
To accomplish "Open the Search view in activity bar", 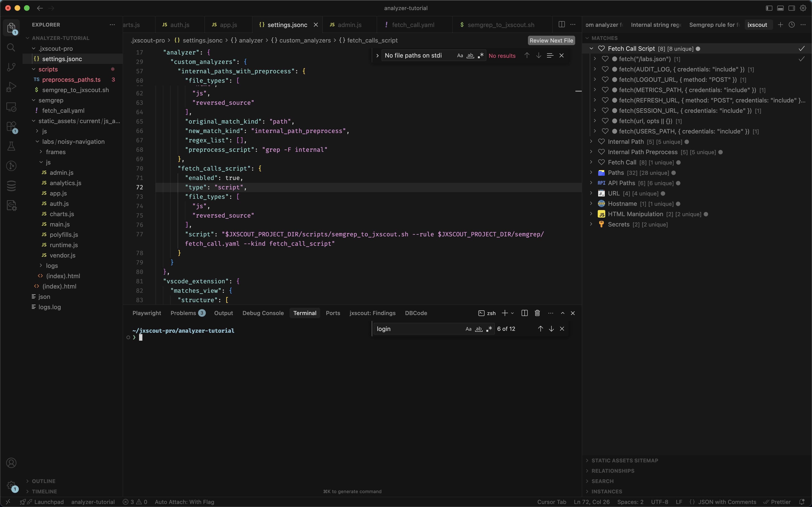I will 11,47.
